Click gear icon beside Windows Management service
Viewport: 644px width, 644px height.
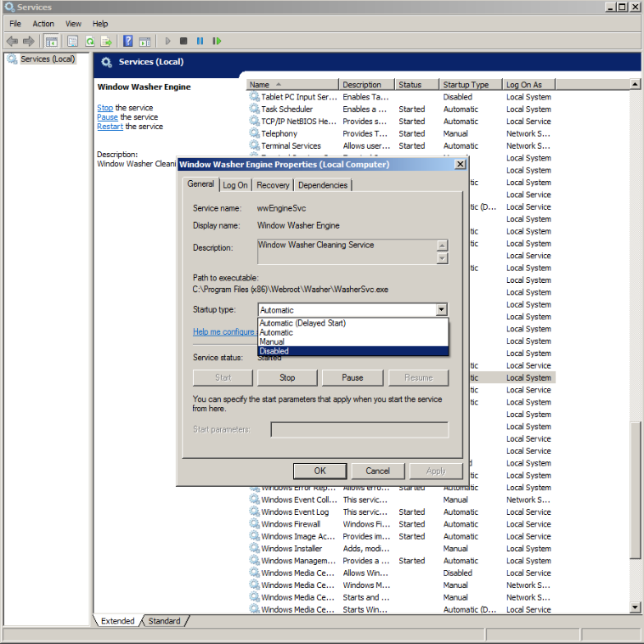tap(254, 560)
